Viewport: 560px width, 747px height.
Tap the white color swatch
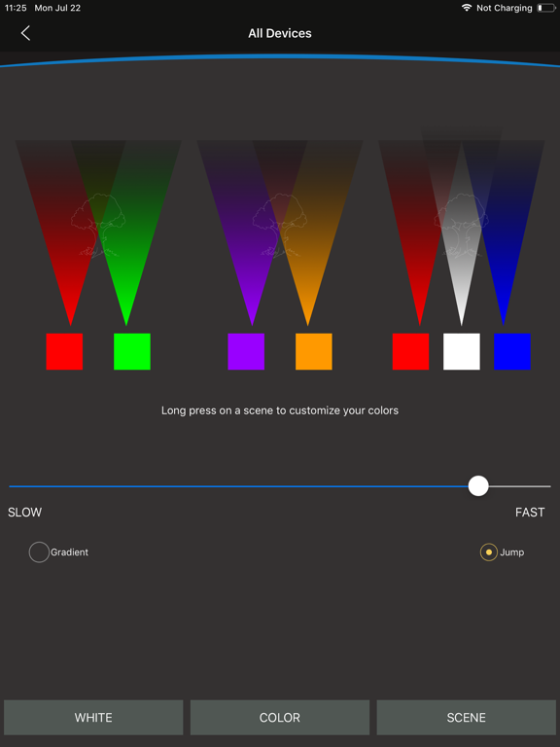pyautogui.click(x=462, y=351)
